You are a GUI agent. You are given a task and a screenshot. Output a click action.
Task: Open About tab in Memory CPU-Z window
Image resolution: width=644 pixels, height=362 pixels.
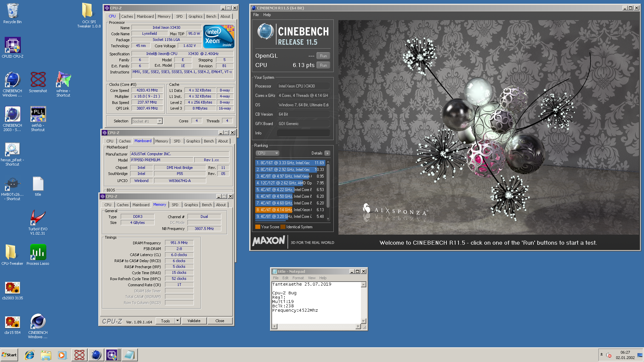(221, 205)
